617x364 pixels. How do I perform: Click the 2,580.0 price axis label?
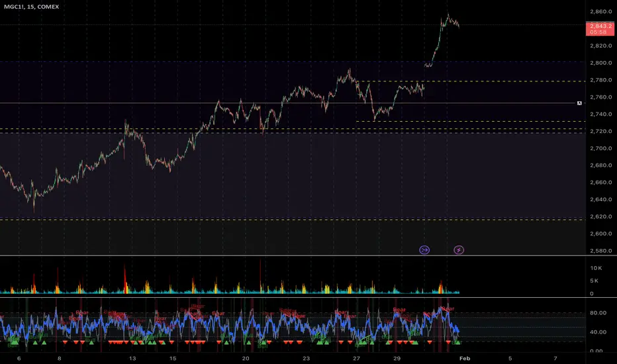pos(601,251)
